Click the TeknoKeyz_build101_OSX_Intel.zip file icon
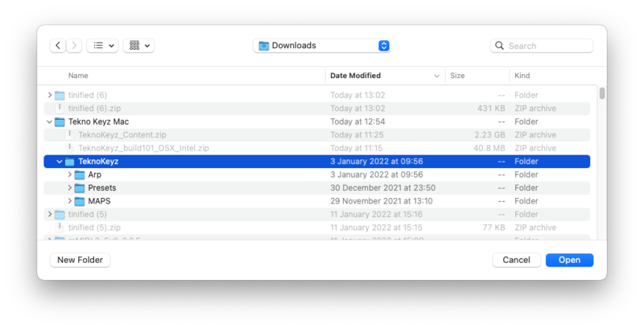 [x=70, y=148]
